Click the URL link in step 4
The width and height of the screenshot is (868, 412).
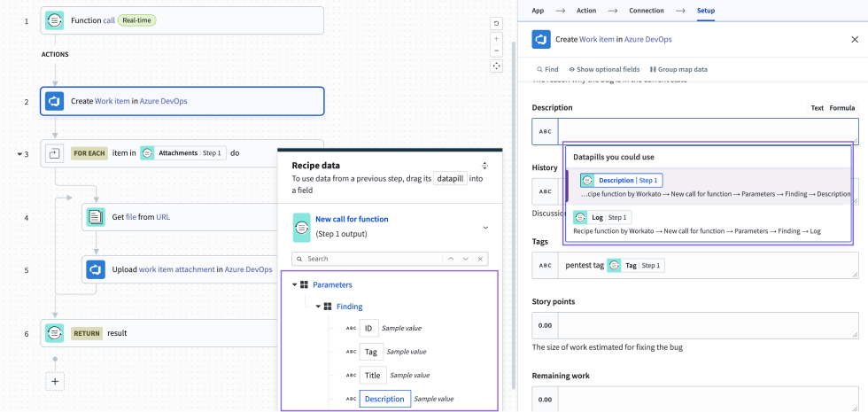[x=163, y=218]
